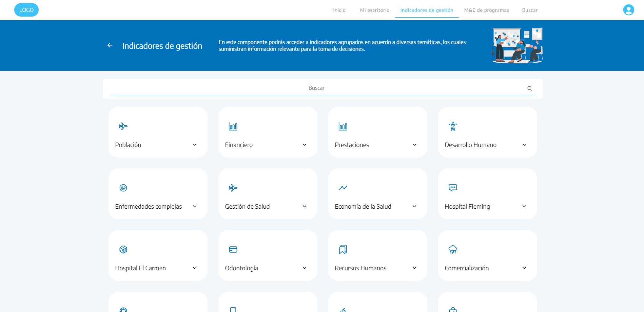Expand the Población card chevron
This screenshot has width=644, height=312.
(195, 145)
